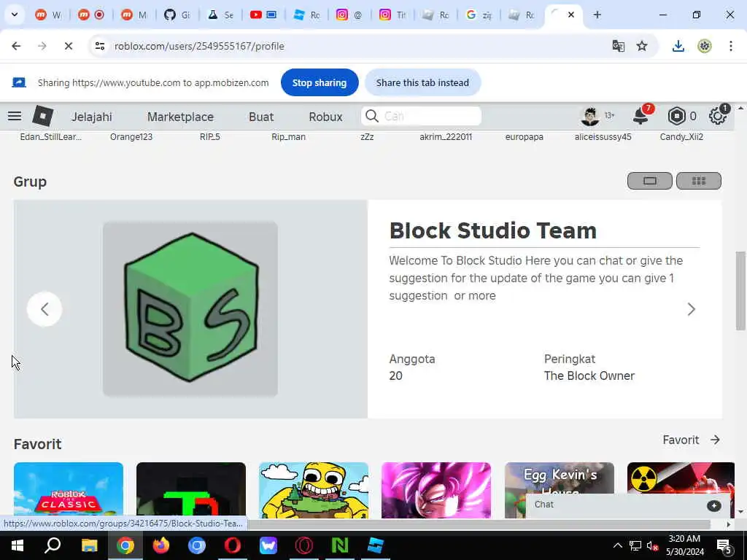Open the Marketplace menu item

pos(180,117)
